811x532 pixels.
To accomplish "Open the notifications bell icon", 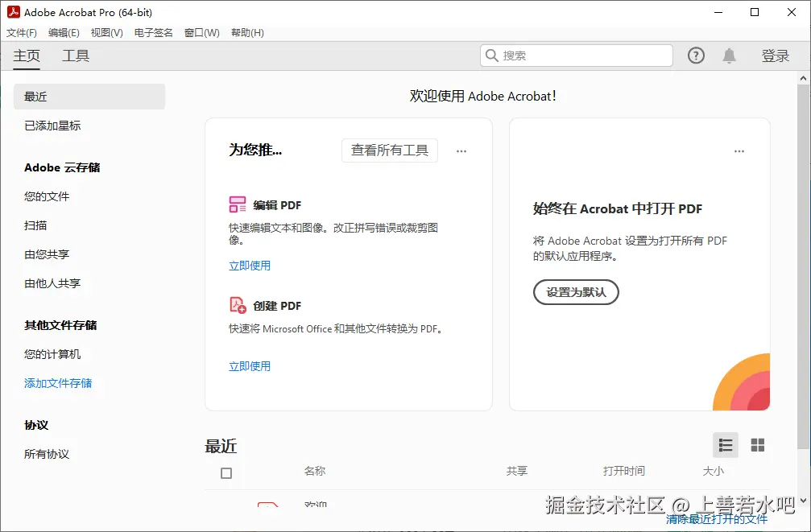I will click(x=730, y=56).
